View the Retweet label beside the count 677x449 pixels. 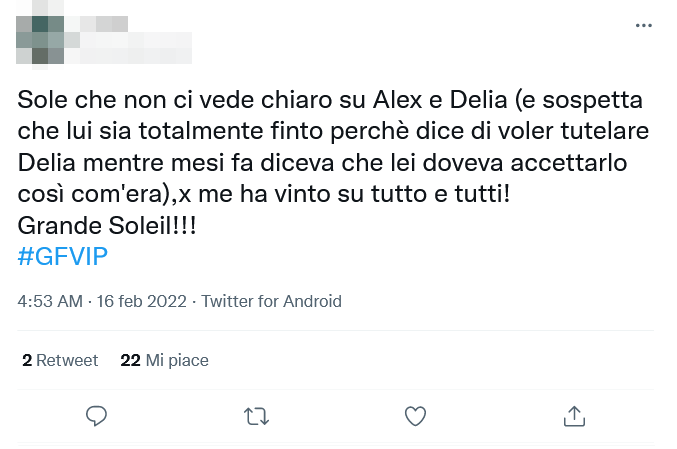coord(68,360)
